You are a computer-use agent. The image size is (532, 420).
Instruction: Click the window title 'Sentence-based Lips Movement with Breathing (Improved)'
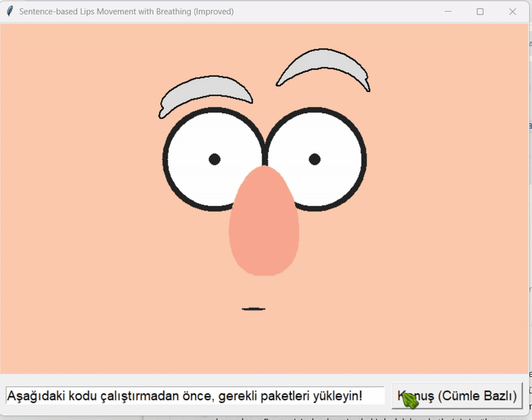(126, 11)
